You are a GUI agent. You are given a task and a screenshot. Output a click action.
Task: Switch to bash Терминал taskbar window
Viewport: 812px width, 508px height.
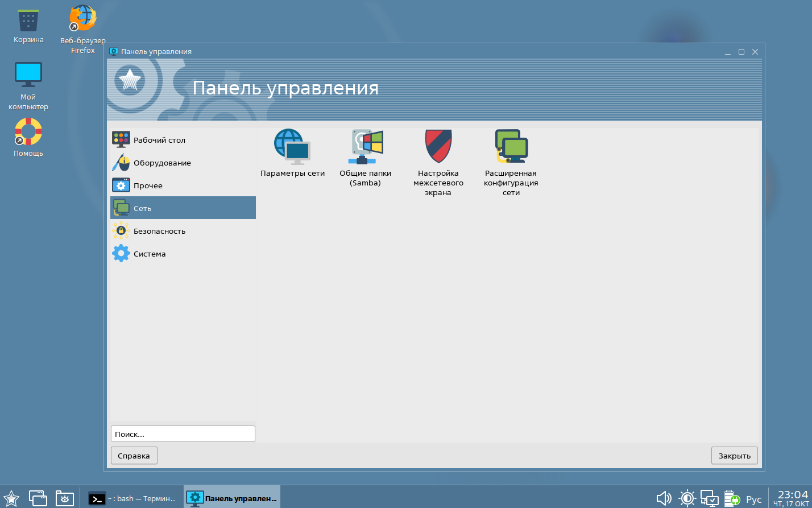132,498
